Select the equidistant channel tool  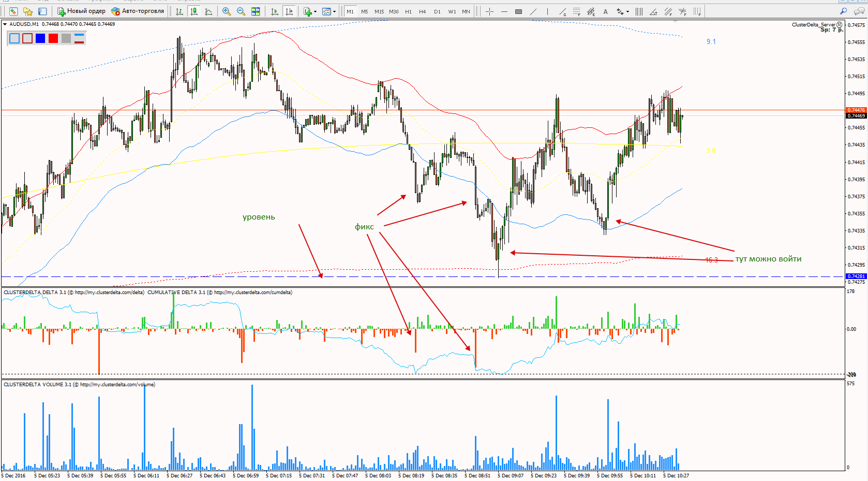(x=591, y=11)
